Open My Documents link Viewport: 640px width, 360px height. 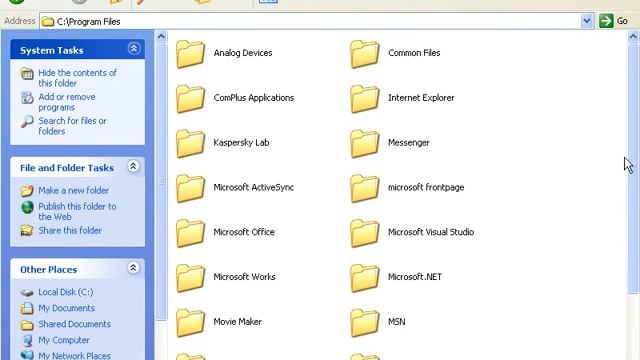(x=67, y=308)
